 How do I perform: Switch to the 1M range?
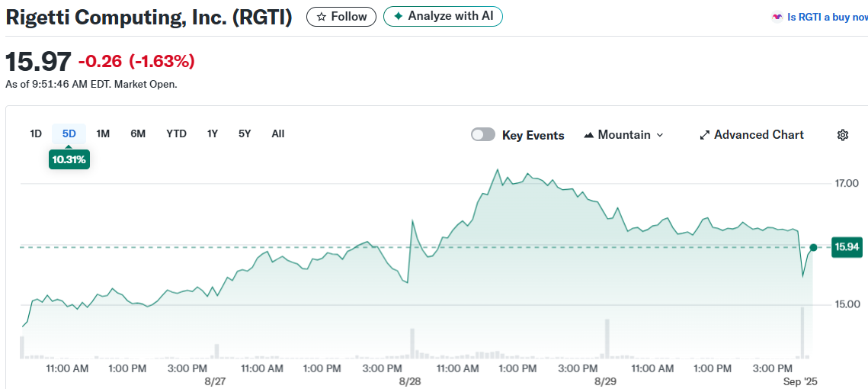(103, 133)
